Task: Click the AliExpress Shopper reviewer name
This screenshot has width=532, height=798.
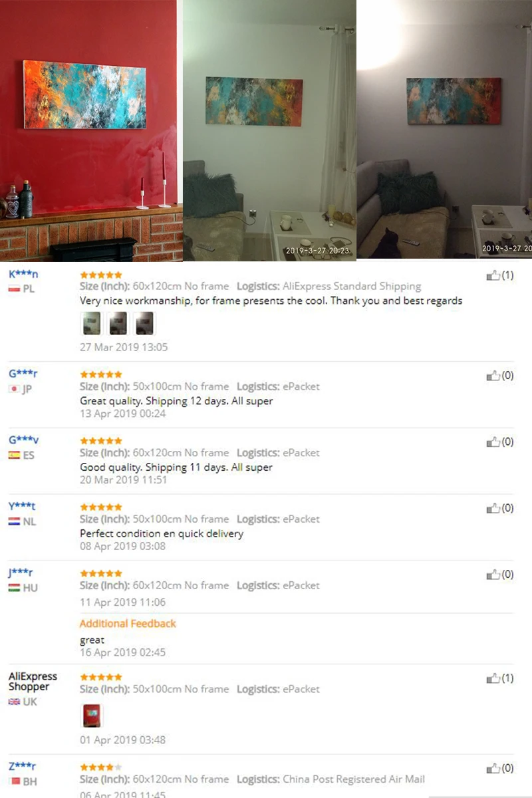Action: click(x=33, y=681)
